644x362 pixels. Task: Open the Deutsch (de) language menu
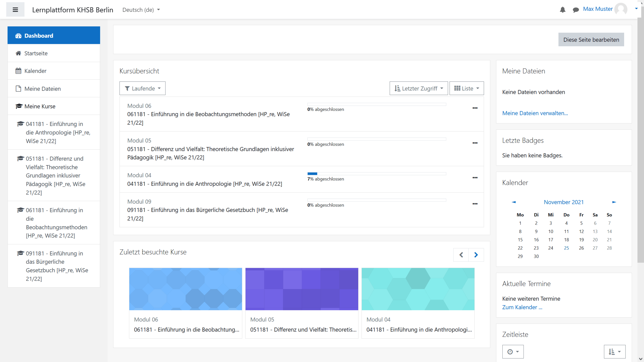141,10
